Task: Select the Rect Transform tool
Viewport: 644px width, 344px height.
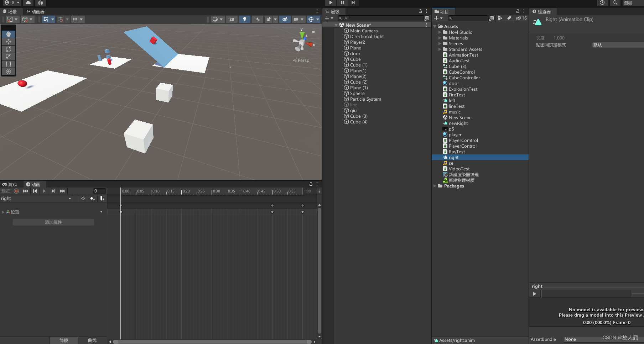Action: tap(8, 64)
